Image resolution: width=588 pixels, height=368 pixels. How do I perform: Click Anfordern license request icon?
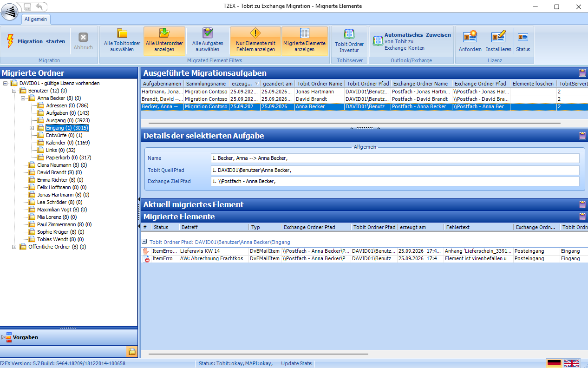pos(470,41)
